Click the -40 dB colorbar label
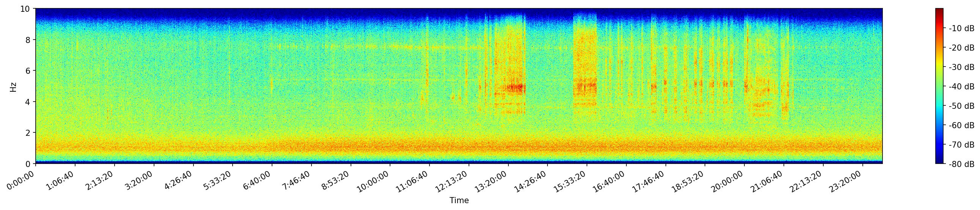The image size is (980, 210). coord(961,87)
